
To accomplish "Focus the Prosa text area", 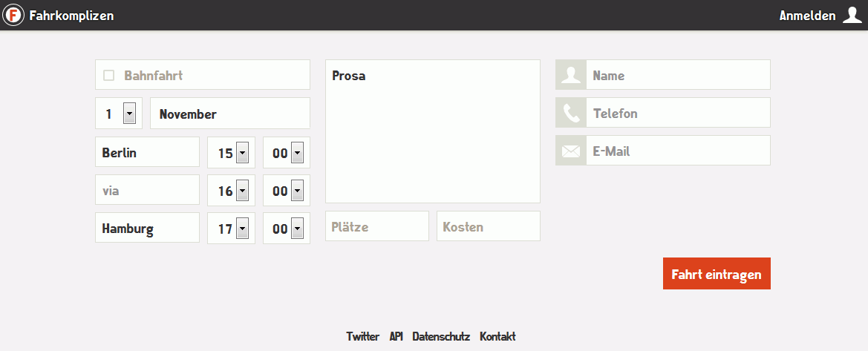I will click(432, 134).
